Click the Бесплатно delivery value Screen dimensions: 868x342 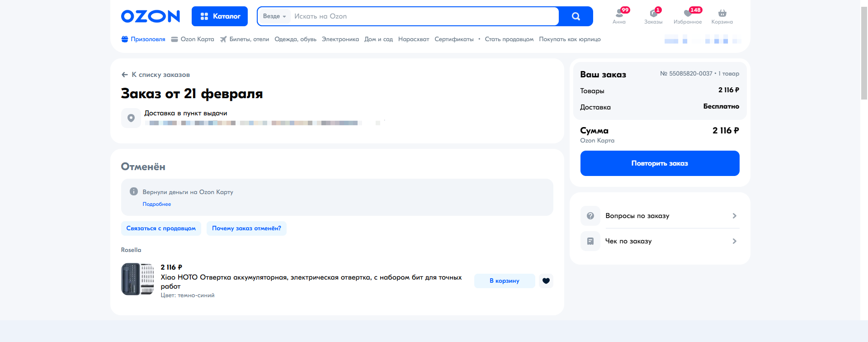(x=721, y=106)
